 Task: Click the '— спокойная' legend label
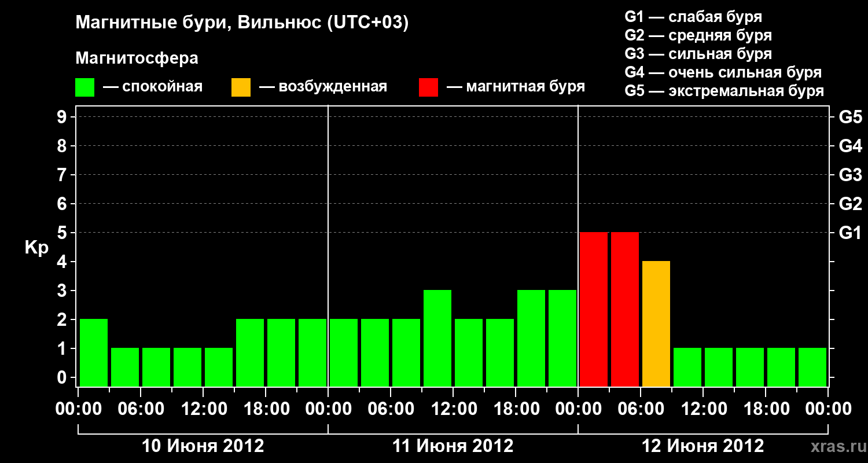[153, 87]
